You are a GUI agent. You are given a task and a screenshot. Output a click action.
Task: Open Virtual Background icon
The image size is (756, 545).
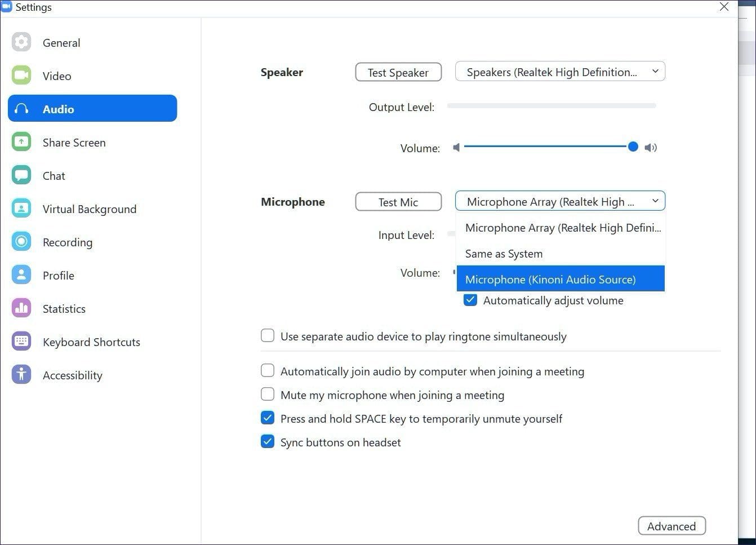click(x=21, y=209)
